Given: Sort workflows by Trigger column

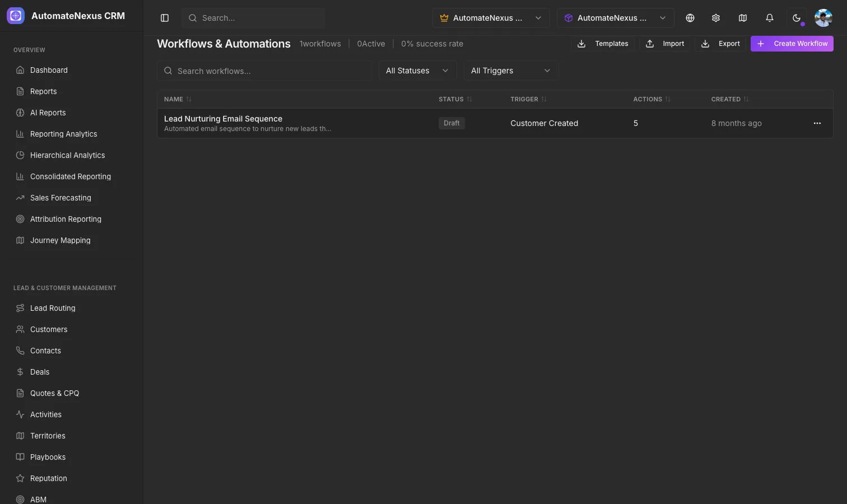Looking at the screenshot, I should [x=528, y=99].
